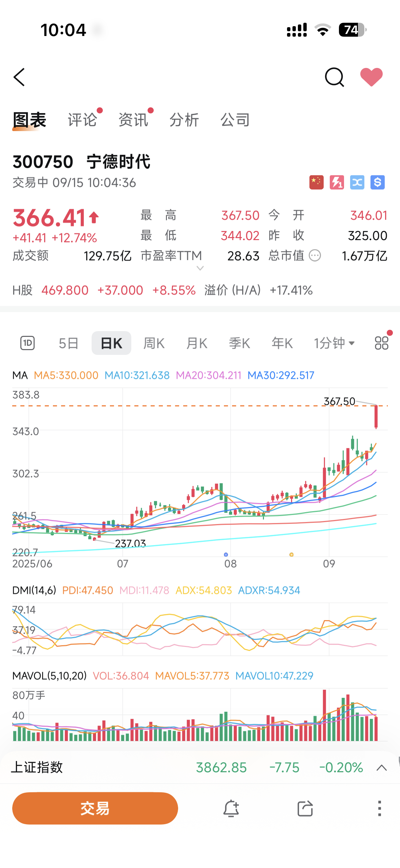Tap the current price 366.41
The height and width of the screenshot is (868, 400).
point(49,218)
